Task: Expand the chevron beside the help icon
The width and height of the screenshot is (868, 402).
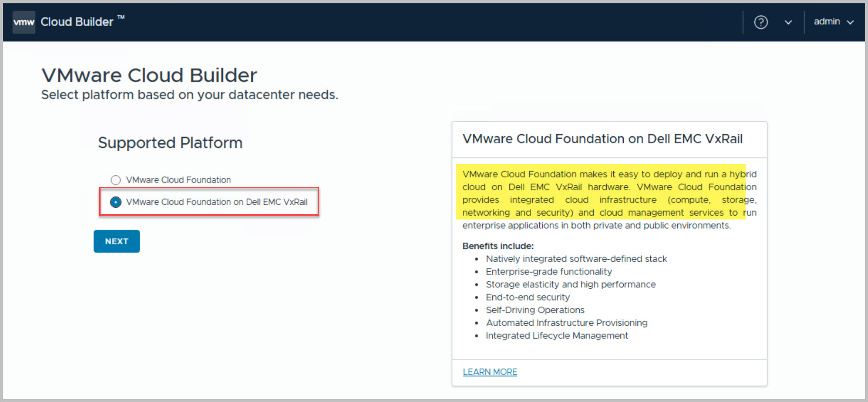Action: 788,22
